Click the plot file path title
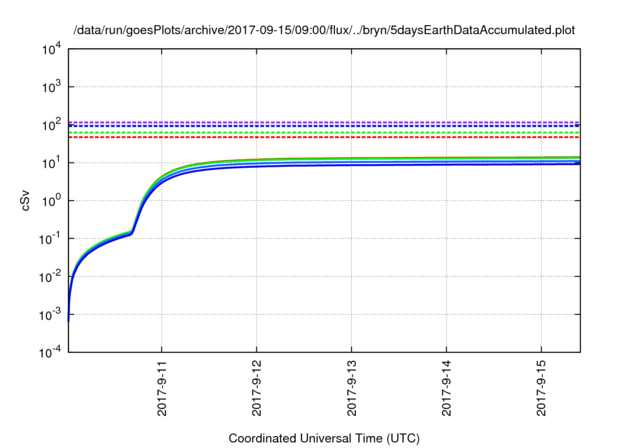640x448 pixels. point(324,30)
